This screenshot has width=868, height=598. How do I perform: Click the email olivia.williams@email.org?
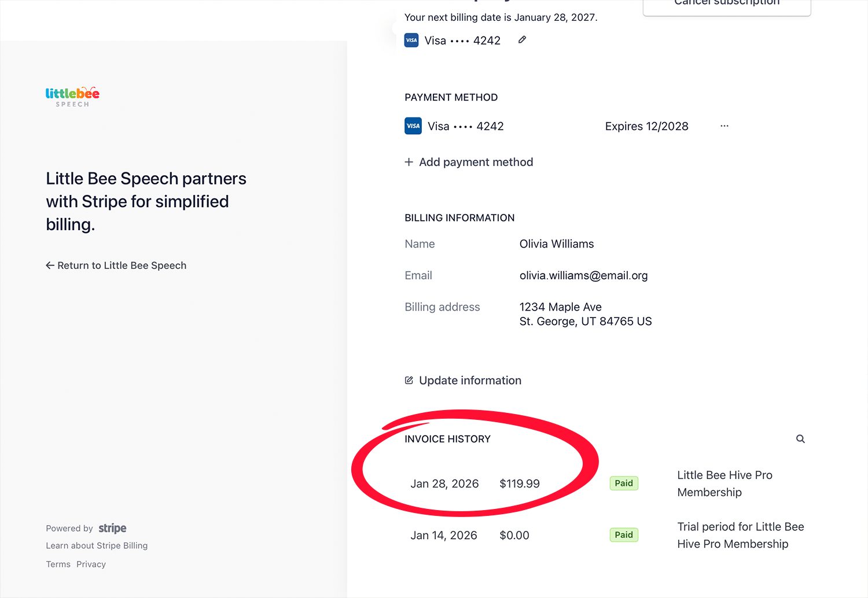(583, 275)
